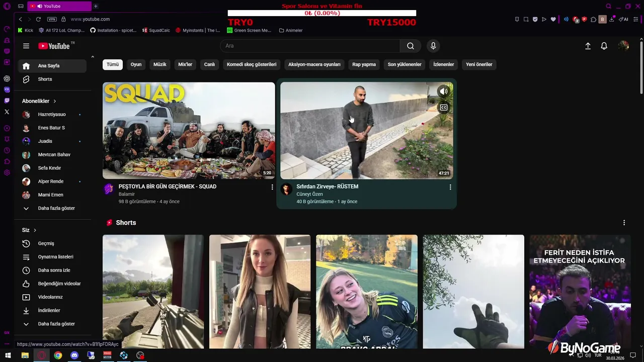
Task: Select Komedi skeç gösterileri chip
Action: coord(252,64)
